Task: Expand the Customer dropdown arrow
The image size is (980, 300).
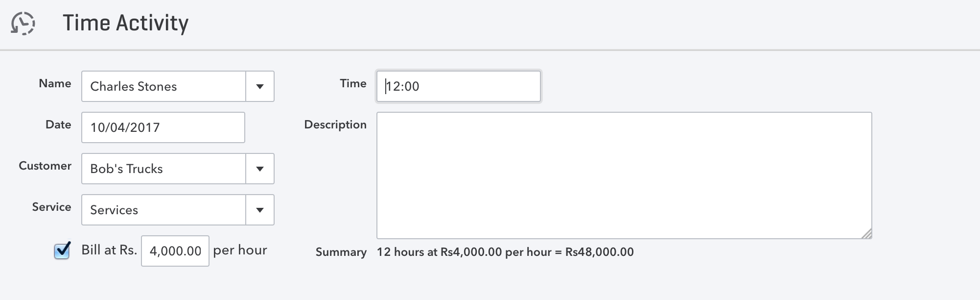Action: click(260, 169)
